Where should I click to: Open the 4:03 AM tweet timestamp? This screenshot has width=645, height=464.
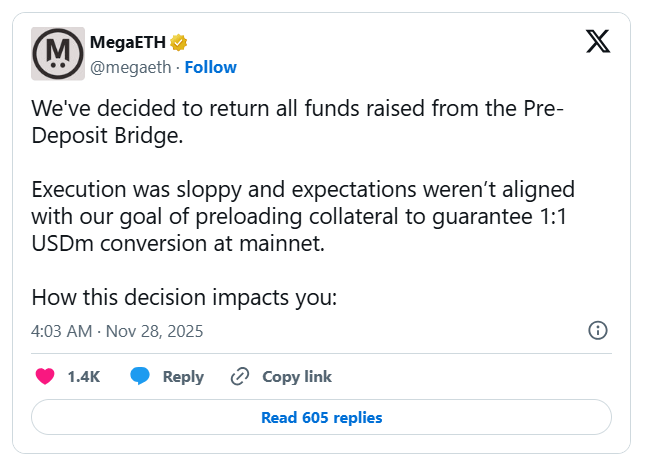tap(63, 330)
